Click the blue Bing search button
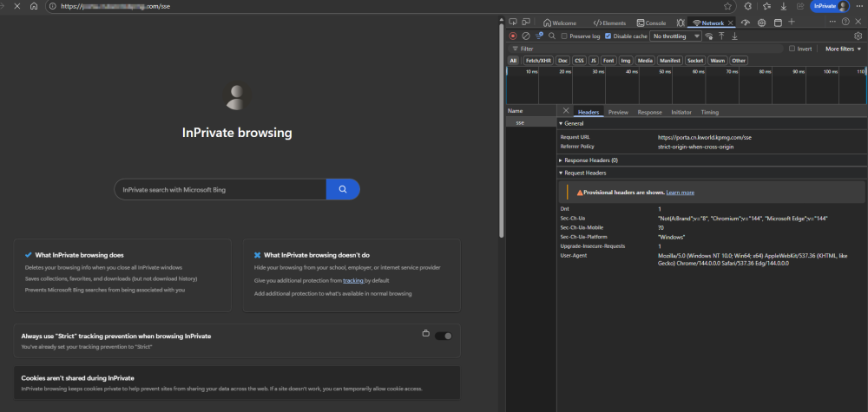This screenshot has height=412, width=868. pos(343,189)
